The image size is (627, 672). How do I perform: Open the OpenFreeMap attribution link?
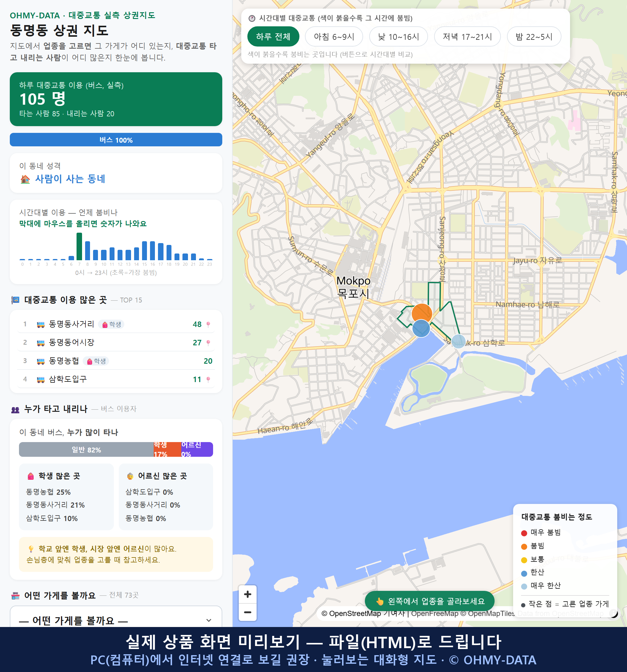click(x=435, y=614)
